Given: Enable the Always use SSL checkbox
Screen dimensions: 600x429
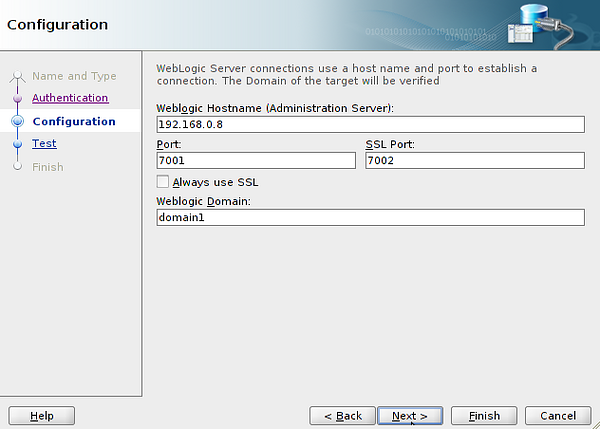Looking at the screenshot, I should point(163,182).
